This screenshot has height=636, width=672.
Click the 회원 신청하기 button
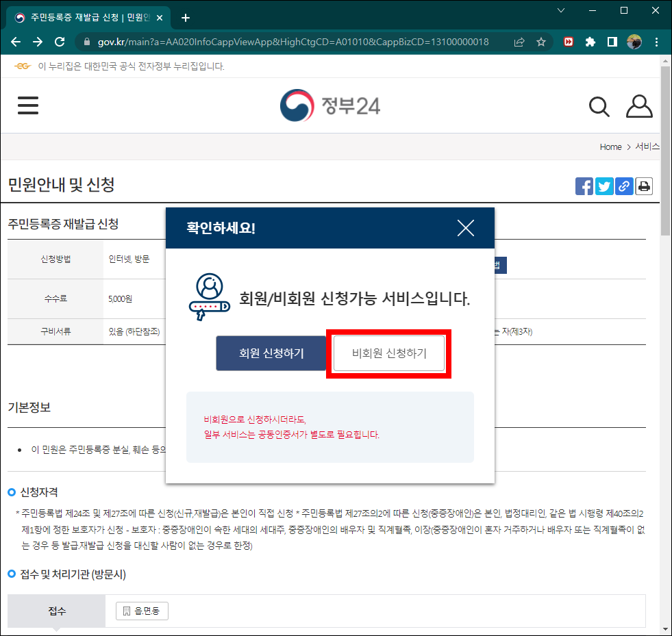[271, 353]
